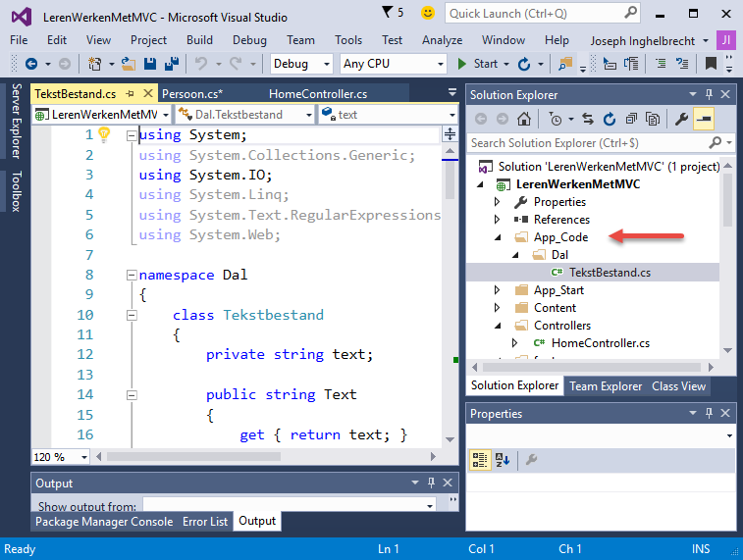The width and height of the screenshot is (743, 560).
Task: Click the Navigate Backward toolbar arrow
Action: (x=31, y=64)
